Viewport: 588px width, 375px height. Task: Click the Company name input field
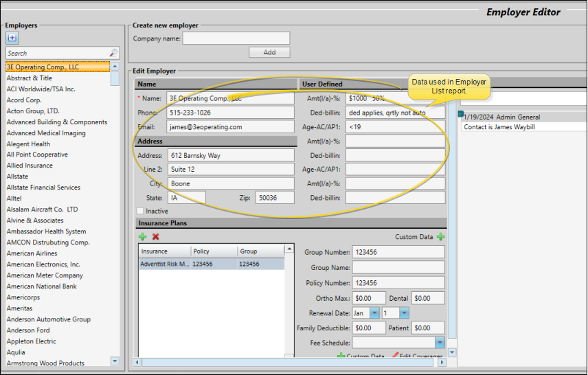236,38
